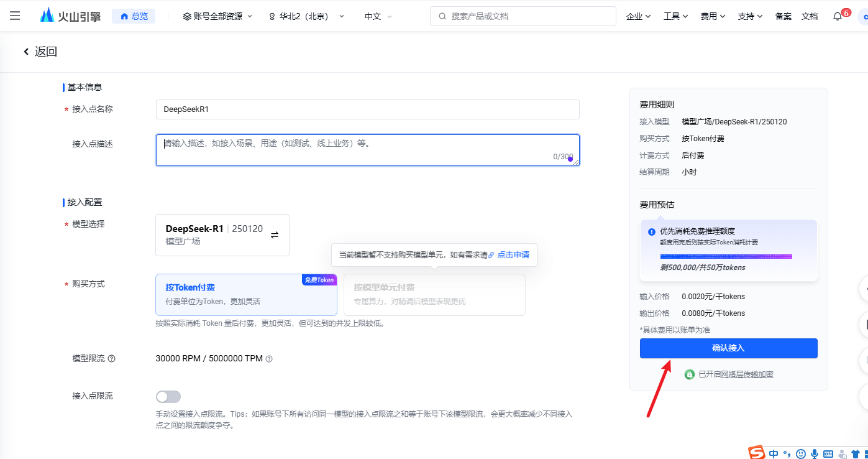Switch to the 总览 navigation item
Image resolution: width=868 pixels, height=459 pixels.
[134, 17]
